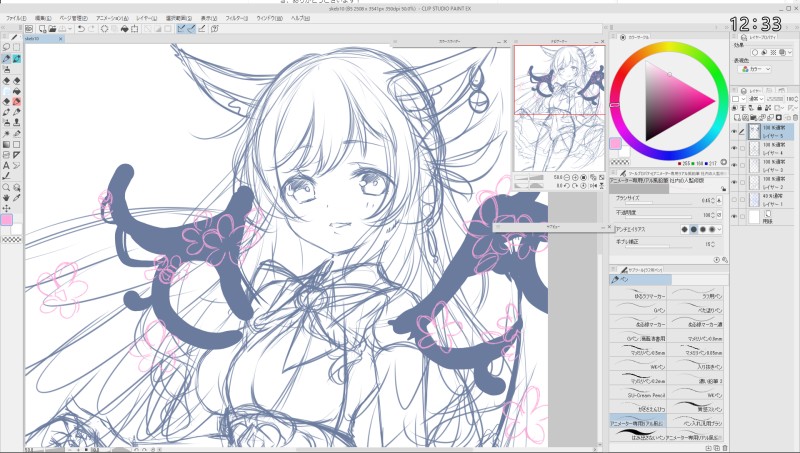The width and height of the screenshot is (800, 453).
Task: Expand the anti-aliasing options dropdown arrow
Action: [x=720, y=230]
